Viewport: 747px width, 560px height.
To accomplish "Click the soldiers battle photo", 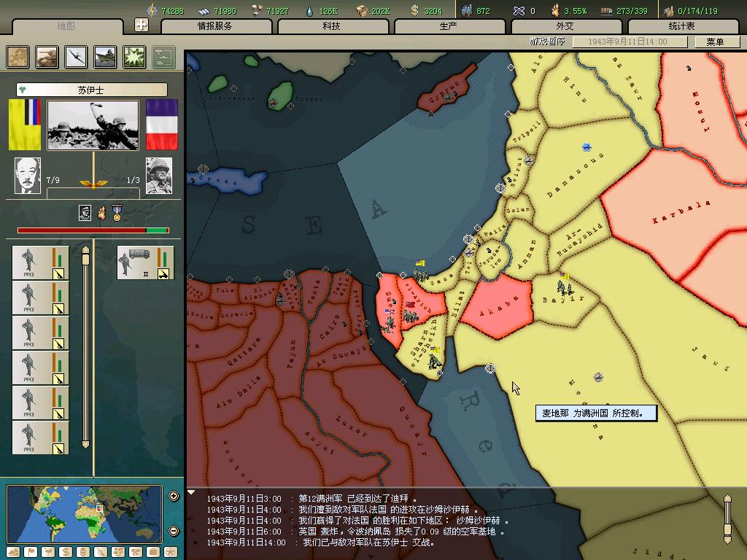I will click(x=93, y=125).
